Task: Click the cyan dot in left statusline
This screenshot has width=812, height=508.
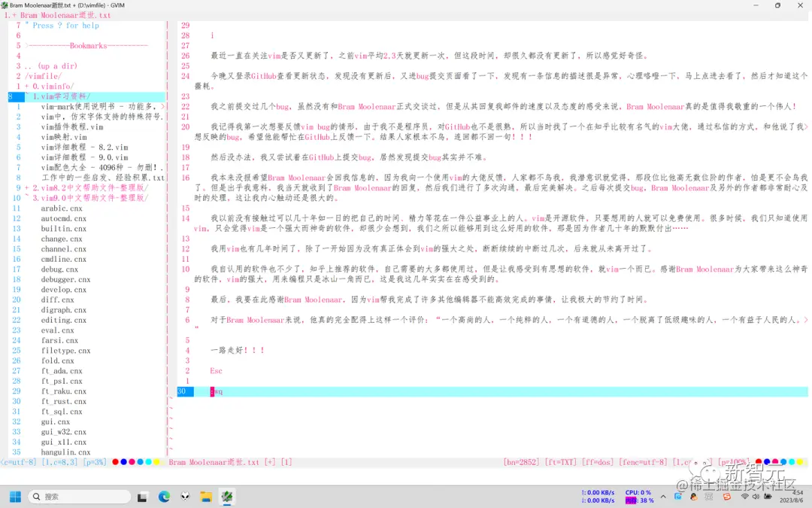Action: point(148,462)
